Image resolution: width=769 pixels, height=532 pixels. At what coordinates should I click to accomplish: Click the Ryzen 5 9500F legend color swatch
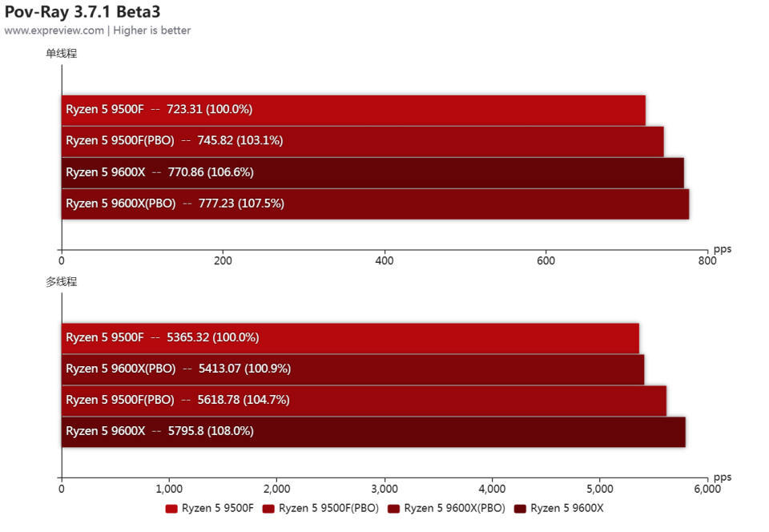pos(171,509)
